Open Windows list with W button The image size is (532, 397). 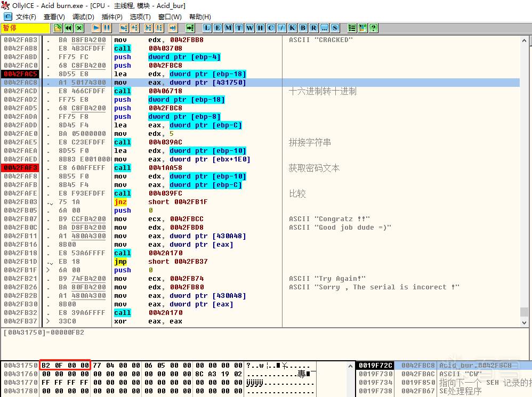click(249, 28)
